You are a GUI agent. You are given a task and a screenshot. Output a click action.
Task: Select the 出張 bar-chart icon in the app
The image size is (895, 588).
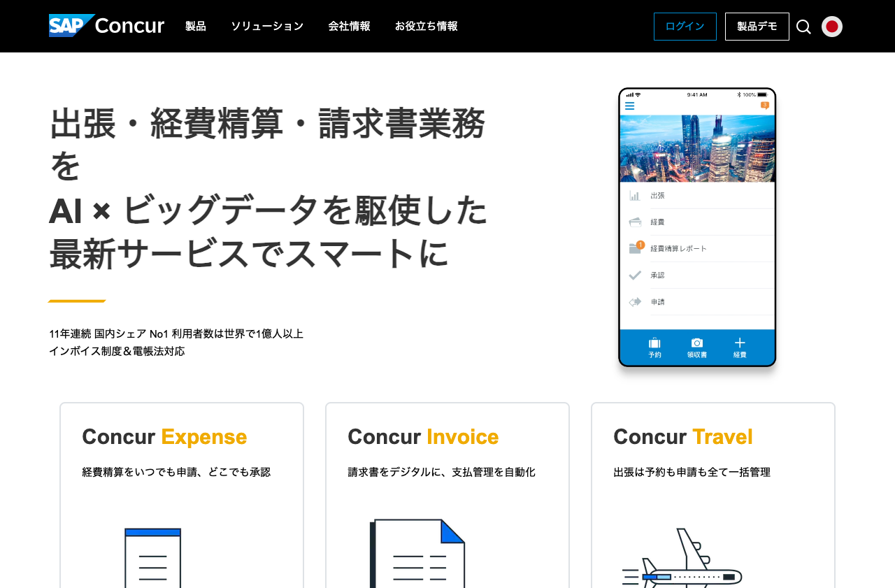click(635, 195)
